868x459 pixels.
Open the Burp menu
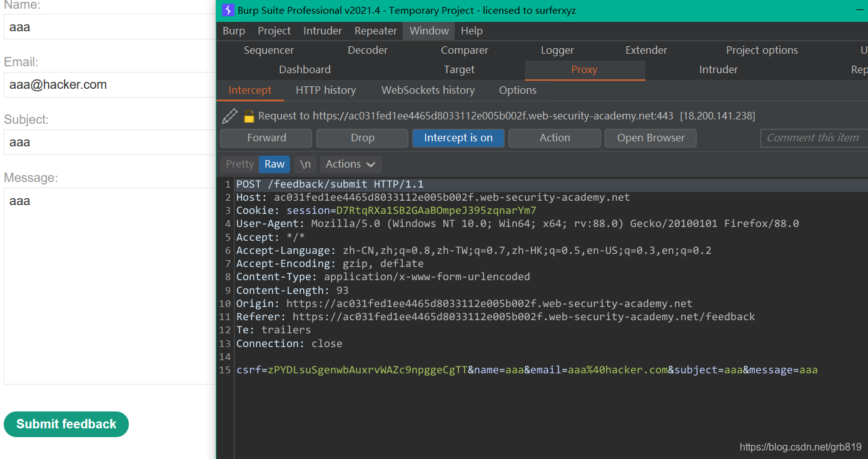(234, 31)
